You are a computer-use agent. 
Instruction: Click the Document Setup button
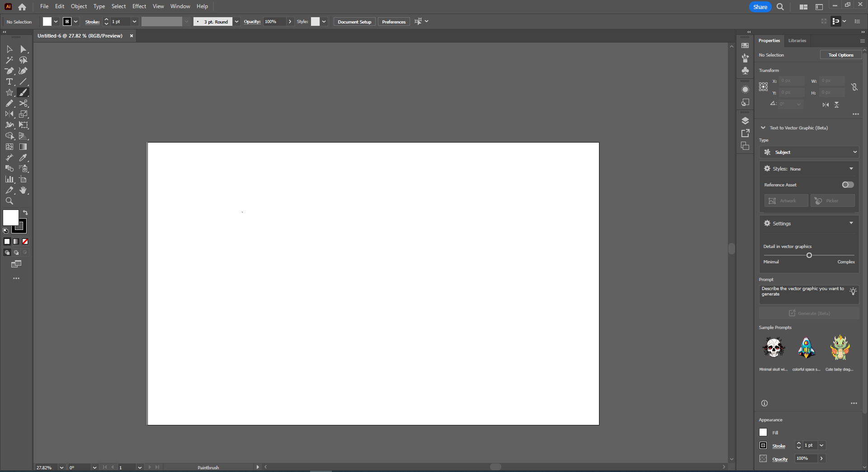(354, 22)
